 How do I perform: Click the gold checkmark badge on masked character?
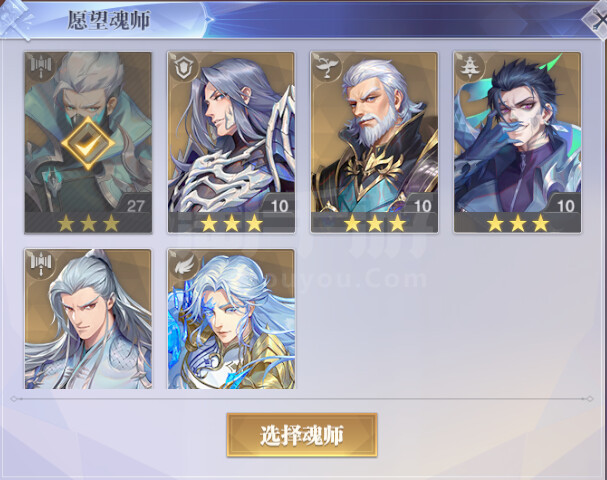coord(88,143)
